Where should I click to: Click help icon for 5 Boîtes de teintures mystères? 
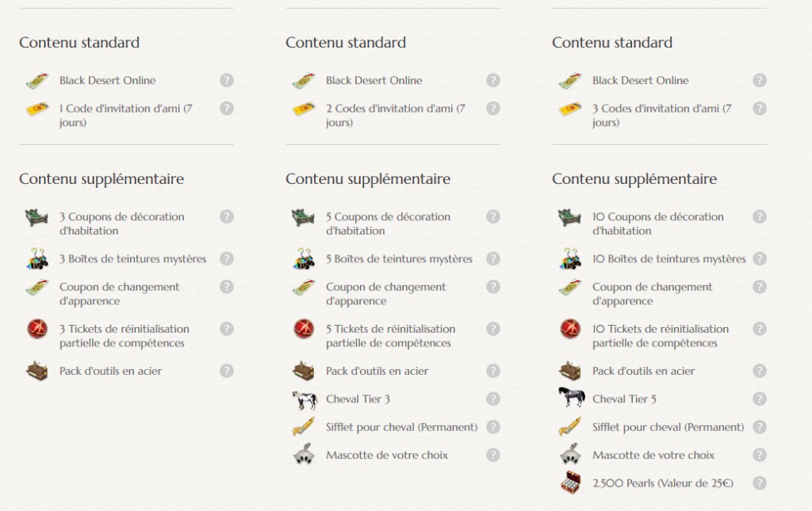493,258
